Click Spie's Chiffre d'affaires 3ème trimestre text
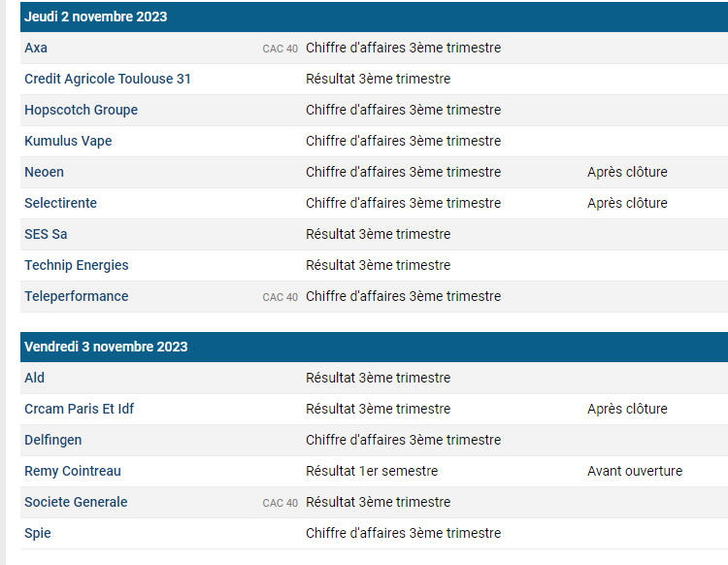The height and width of the screenshot is (565, 728). pyautogui.click(x=404, y=533)
